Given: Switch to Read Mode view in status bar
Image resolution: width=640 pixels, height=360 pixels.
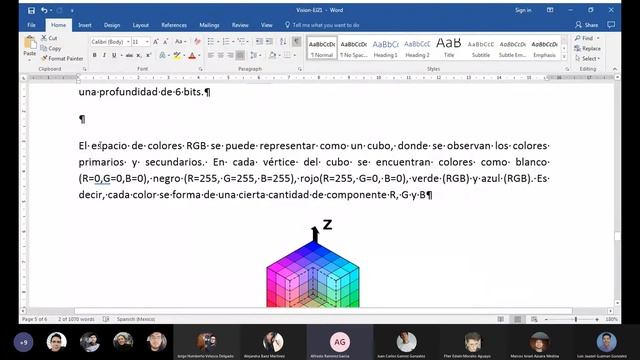Looking at the screenshot, I should (x=501, y=319).
